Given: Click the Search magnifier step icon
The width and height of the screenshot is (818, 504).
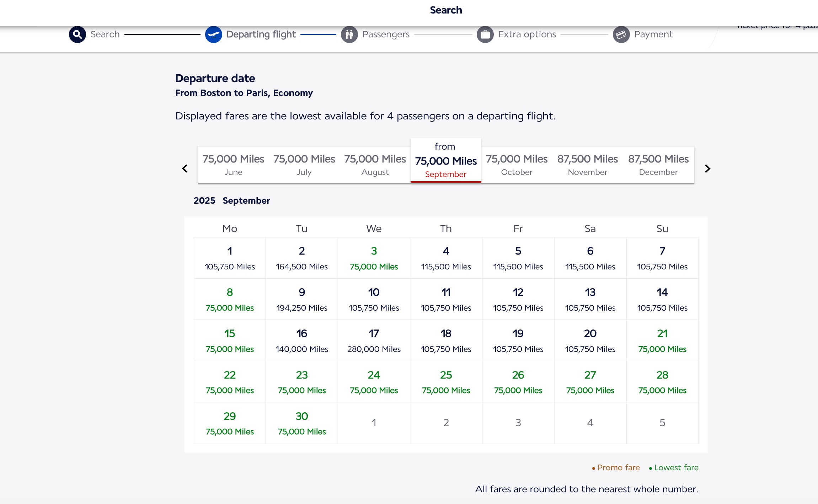Looking at the screenshot, I should point(77,34).
